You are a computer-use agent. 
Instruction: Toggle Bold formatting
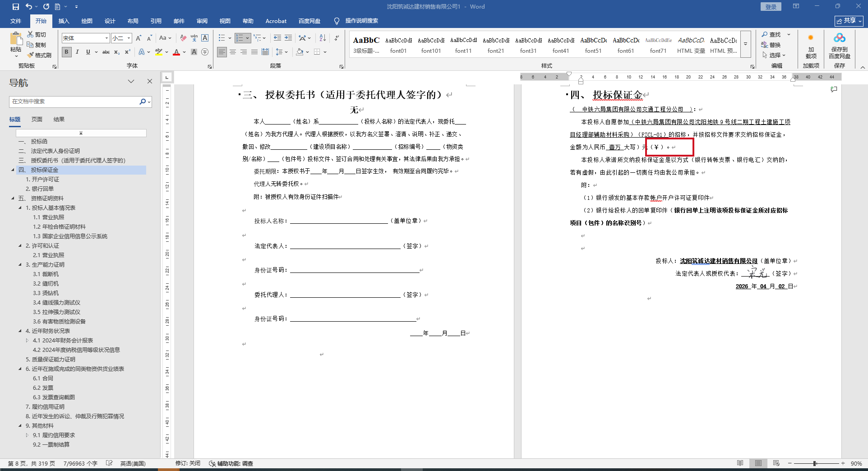pos(66,52)
